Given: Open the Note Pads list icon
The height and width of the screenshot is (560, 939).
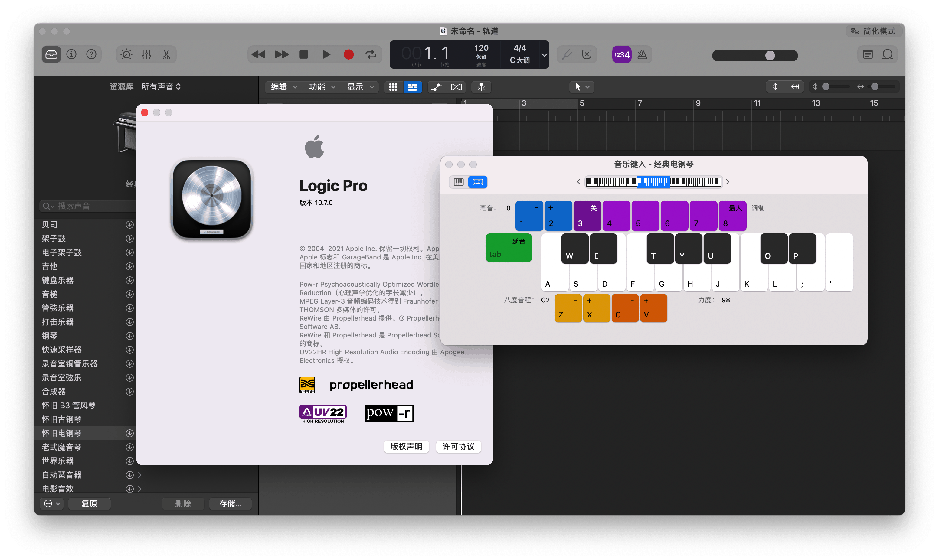Looking at the screenshot, I should point(868,55).
